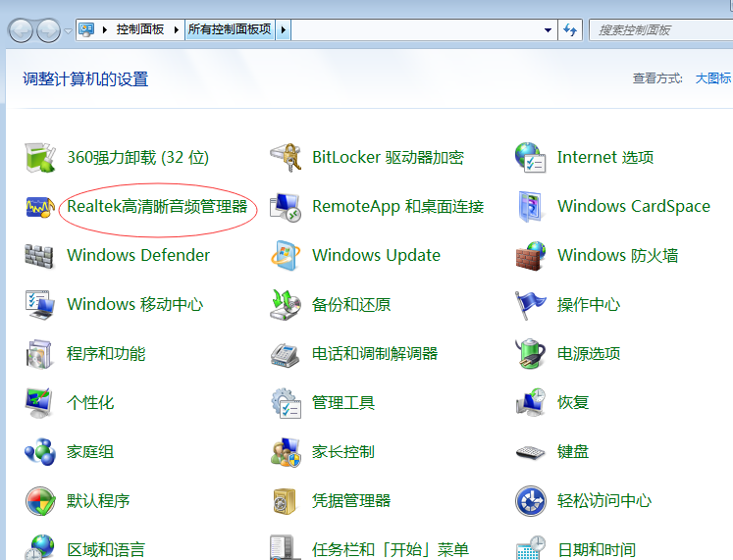Open the Internet 选项 link
733x560 pixels.
[605, 157]
